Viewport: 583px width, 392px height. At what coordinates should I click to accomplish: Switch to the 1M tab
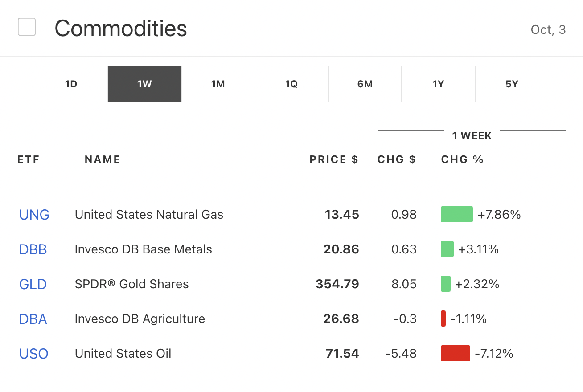pos(218,84)
